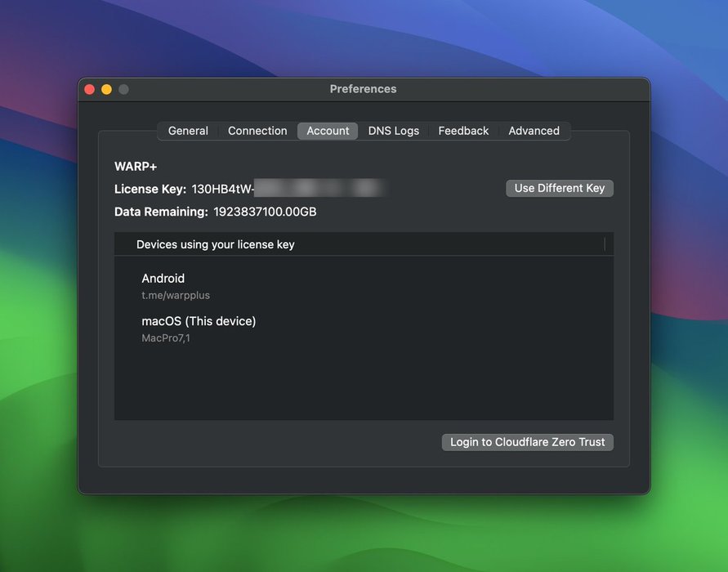Click the Use Different Key button

coord(560,188)
